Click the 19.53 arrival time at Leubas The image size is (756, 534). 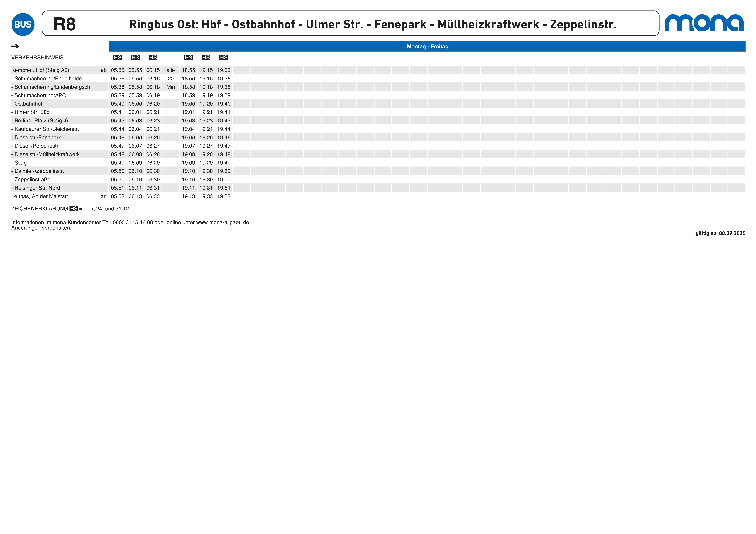click(224, 196)
